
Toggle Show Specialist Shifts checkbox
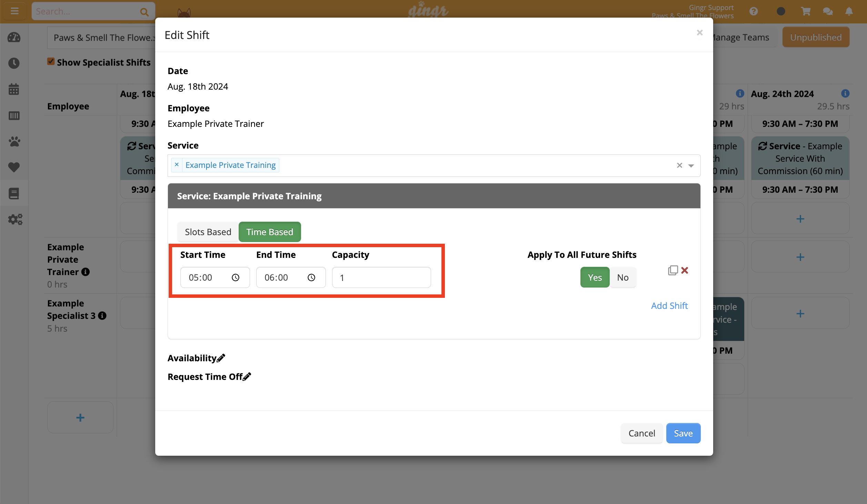(51, 61)
